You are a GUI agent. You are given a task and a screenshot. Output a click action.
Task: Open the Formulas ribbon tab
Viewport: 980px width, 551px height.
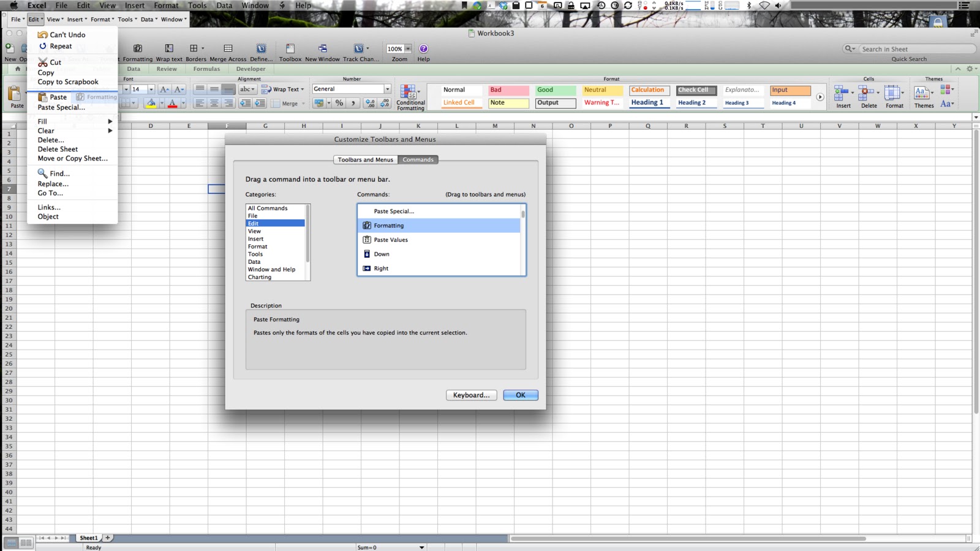[x=206, y=69]
